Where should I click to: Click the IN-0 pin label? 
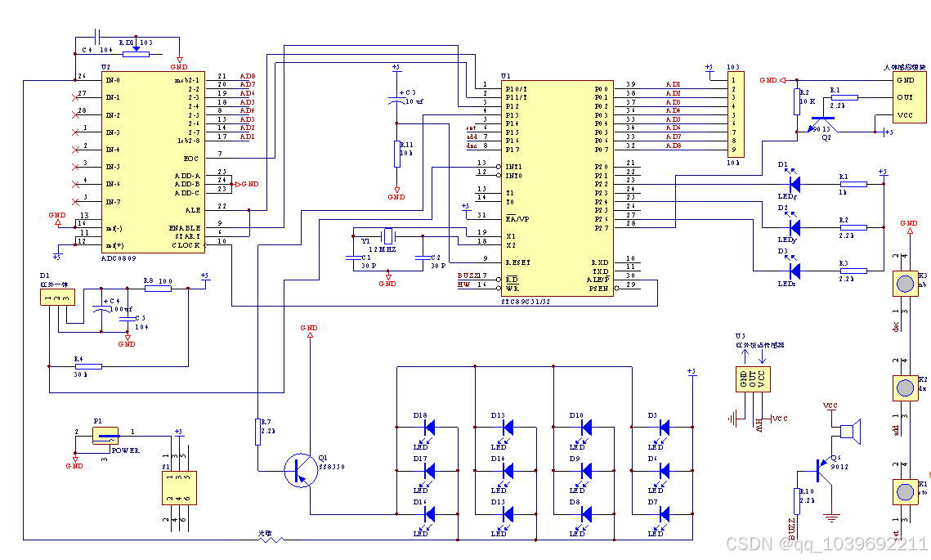[113, 80]
